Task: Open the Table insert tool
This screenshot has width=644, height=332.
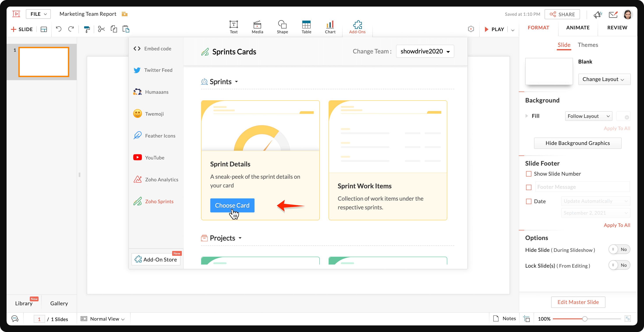Action: (x=306, y=27)
